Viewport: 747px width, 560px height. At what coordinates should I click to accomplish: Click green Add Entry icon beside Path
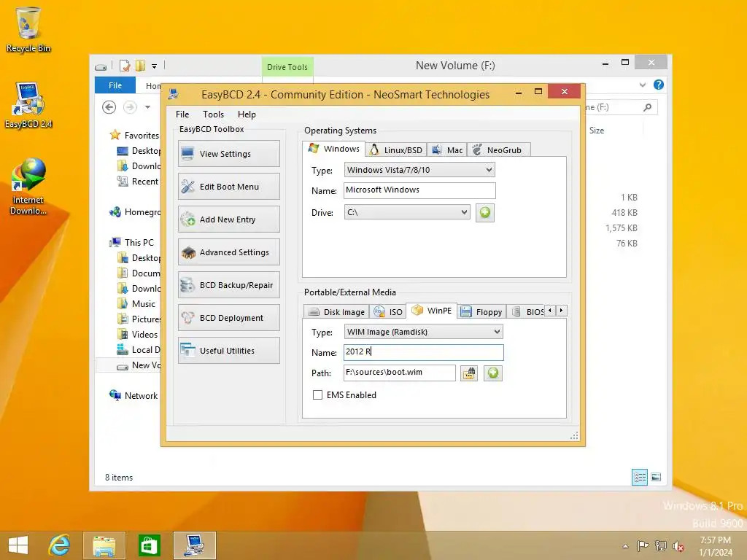(x=493, y=373)
